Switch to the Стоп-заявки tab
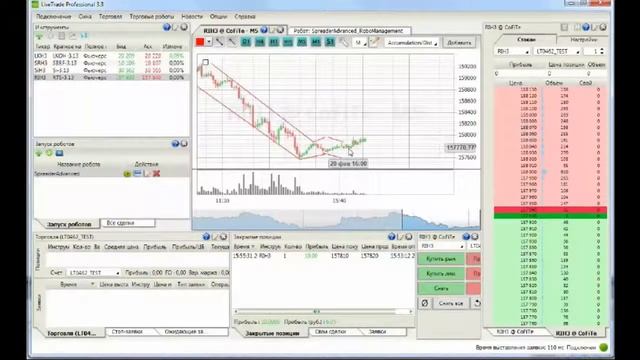The image size is (640, 360). point(127,332)
